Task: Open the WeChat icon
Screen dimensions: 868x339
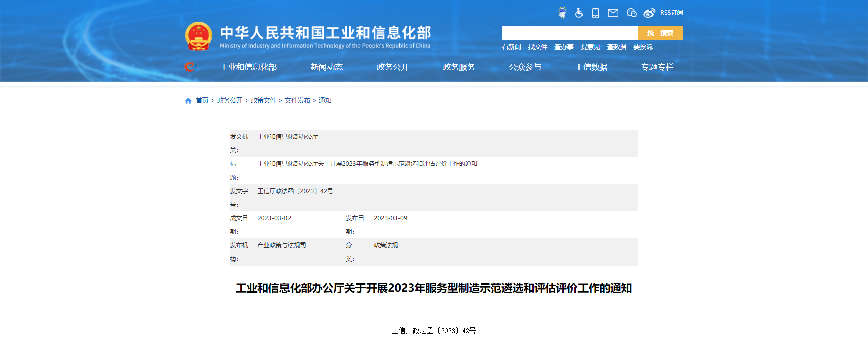Action: tap(631, 13)
